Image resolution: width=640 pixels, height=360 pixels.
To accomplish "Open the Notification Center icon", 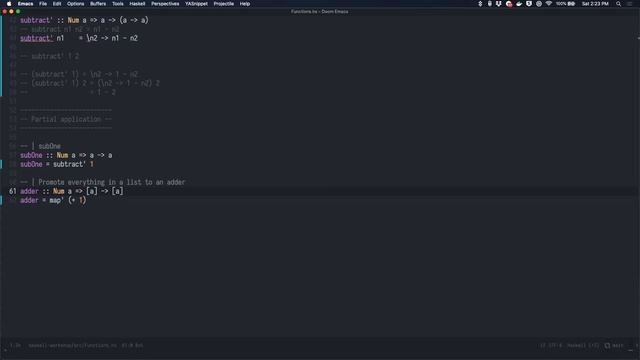I will pos(630,4).
